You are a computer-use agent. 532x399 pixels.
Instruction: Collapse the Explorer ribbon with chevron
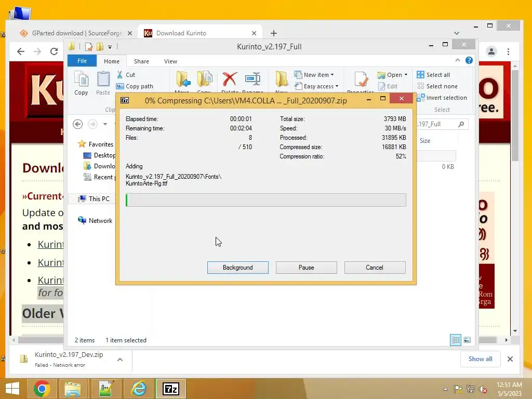pyautogui.click(x=457, y=60)
